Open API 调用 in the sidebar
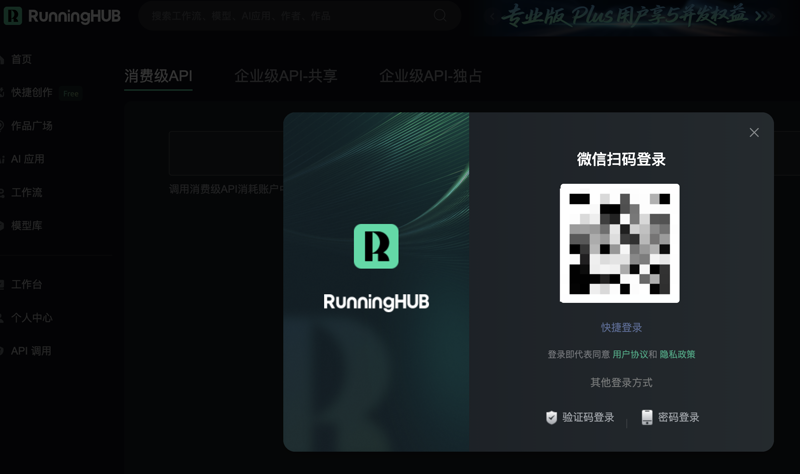Image resolution: width=800 pixels, height=474 pixels. click(30, 351)
